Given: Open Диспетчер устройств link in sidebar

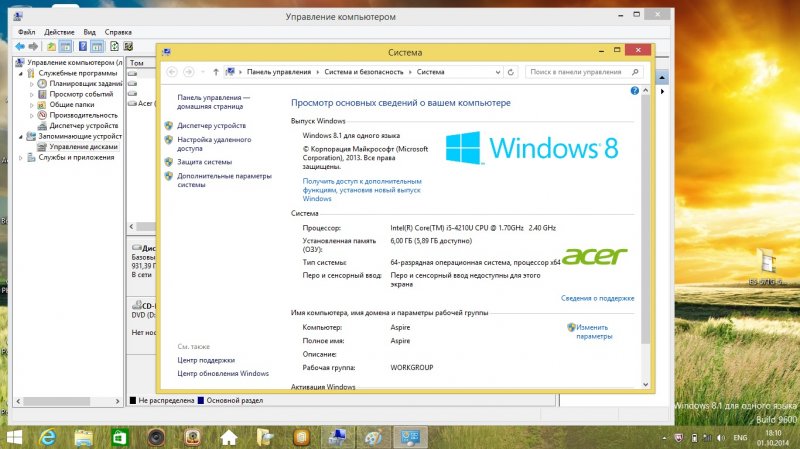Looking at the screenshot, I should coord(211,126).
